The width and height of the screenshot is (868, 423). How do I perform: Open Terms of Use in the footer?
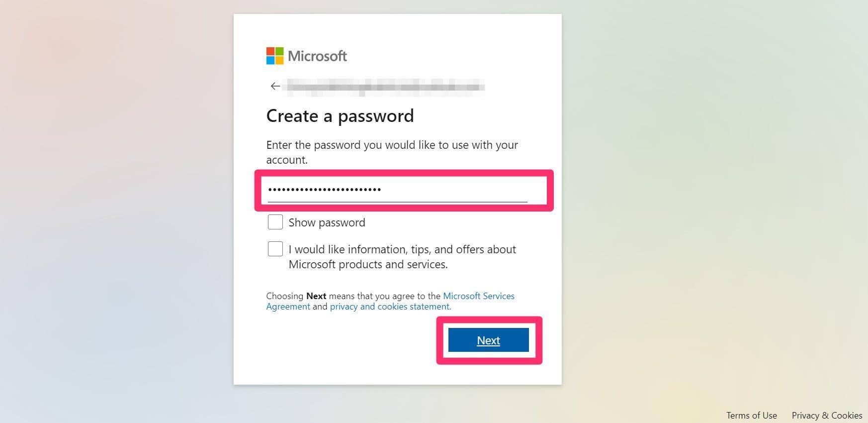pos(751,415)
